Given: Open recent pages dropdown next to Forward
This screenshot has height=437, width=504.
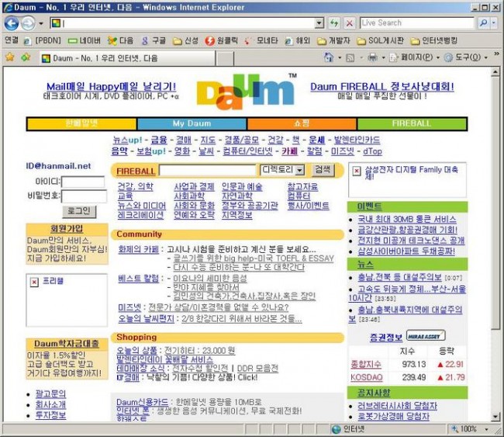Looking at the screenshot, I should 41,23.
